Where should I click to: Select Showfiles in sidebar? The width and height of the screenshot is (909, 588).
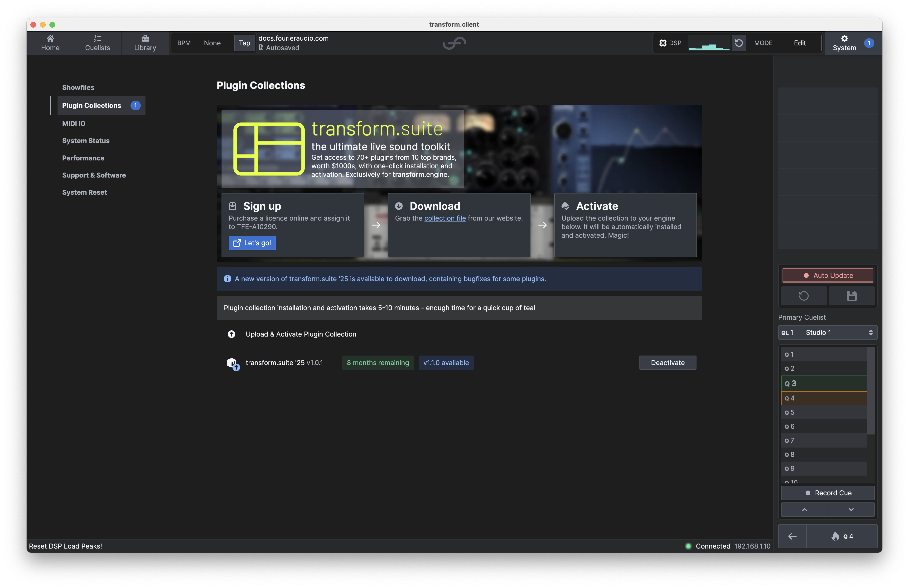(78, 87)
